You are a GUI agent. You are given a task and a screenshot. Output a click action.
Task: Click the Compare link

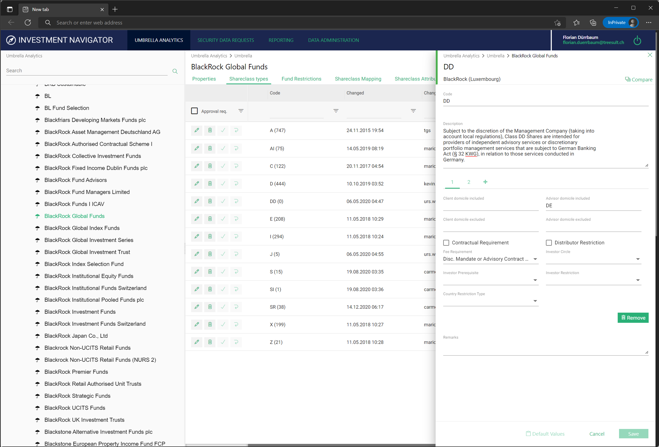tap(638, 79)
